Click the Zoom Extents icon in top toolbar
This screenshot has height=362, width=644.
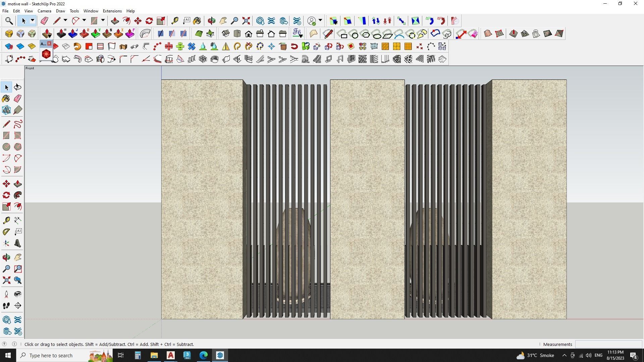pos(246,21)
